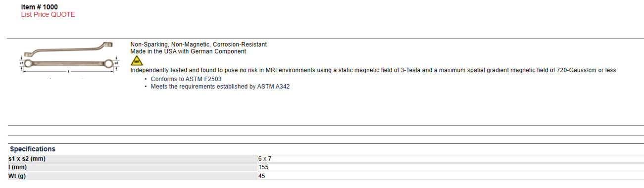Click the yellow MR safety triangle icon
This screenshot has width=644, height=188.
[136, 60]
